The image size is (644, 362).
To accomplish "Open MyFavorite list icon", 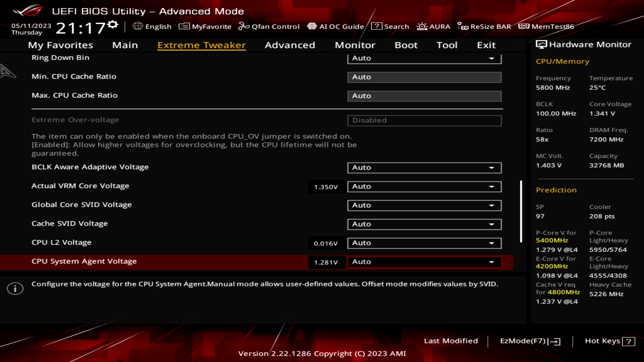I will pyautogui.click(x=184, y=26).
